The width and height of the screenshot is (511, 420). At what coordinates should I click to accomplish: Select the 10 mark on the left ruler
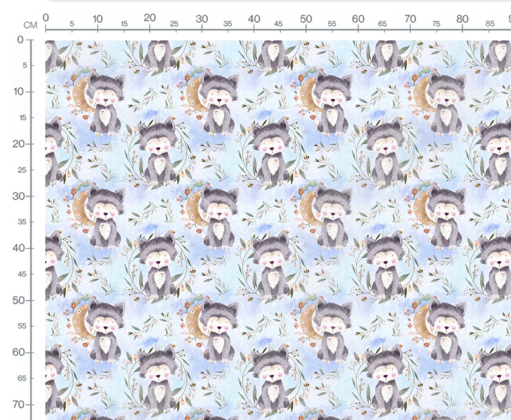pyautogui.click(x=19, y=91)
